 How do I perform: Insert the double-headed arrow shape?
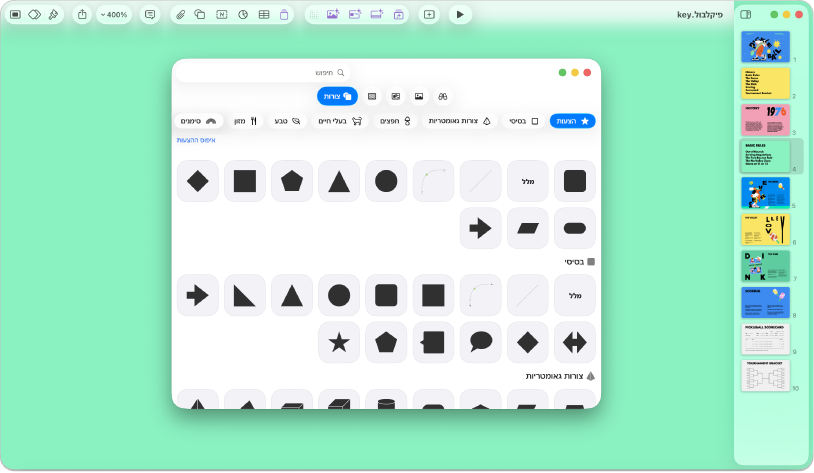[575, 342]
